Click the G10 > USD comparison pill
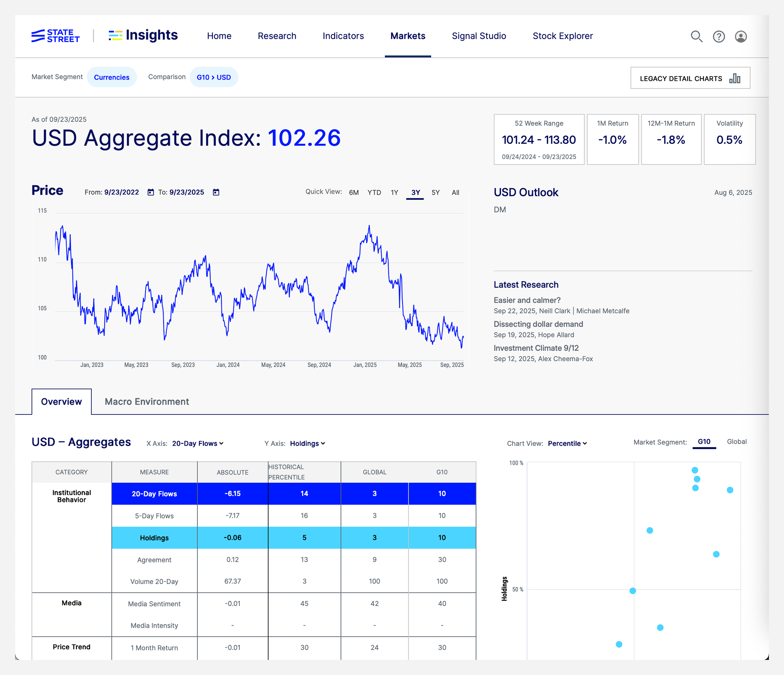Screen dimensions: 784x675 click(x=214, y=77)
